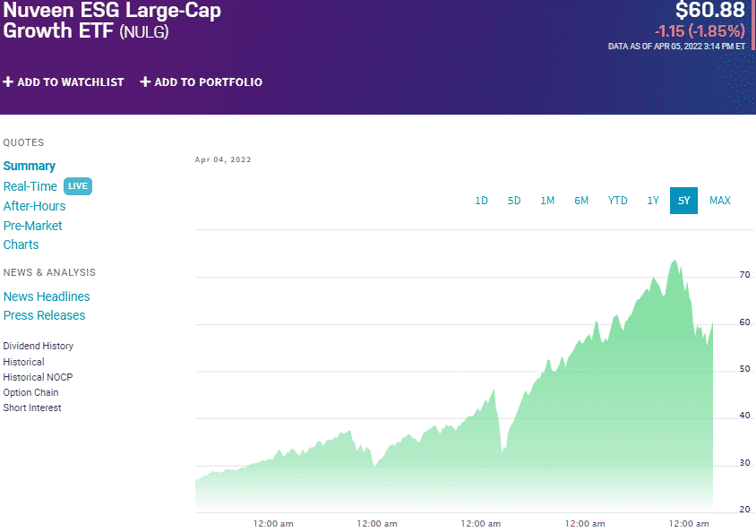Viewport: 756px width, 532px height.
Task: Open the Charts section
Action: coord(21,245)
